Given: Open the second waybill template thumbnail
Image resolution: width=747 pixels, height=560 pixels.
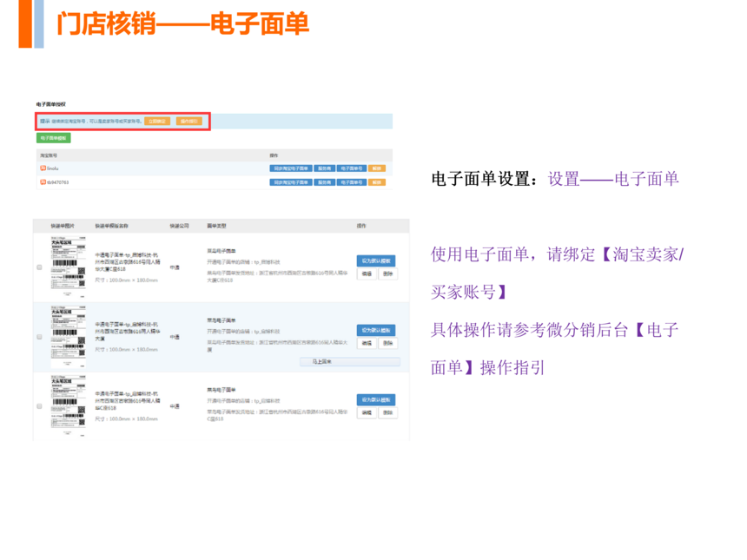Looking at the screenshot, I should point(68,333).
